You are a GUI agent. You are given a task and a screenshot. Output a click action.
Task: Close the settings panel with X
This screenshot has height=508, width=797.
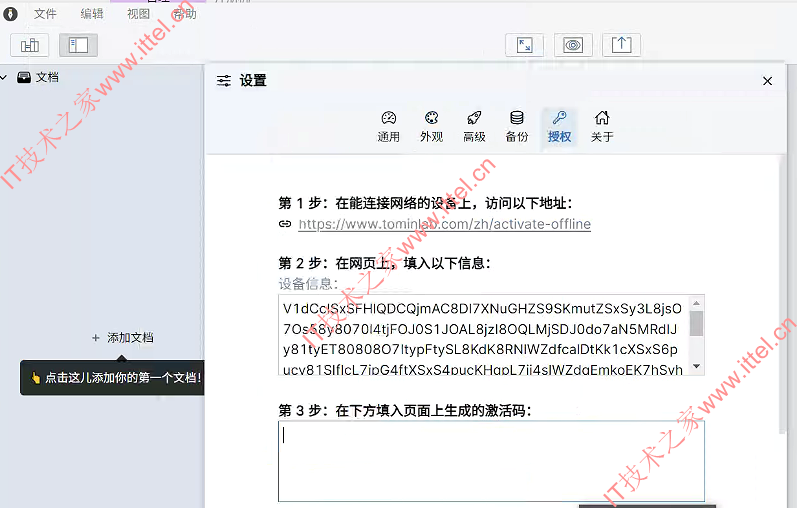tap(768, 81)
